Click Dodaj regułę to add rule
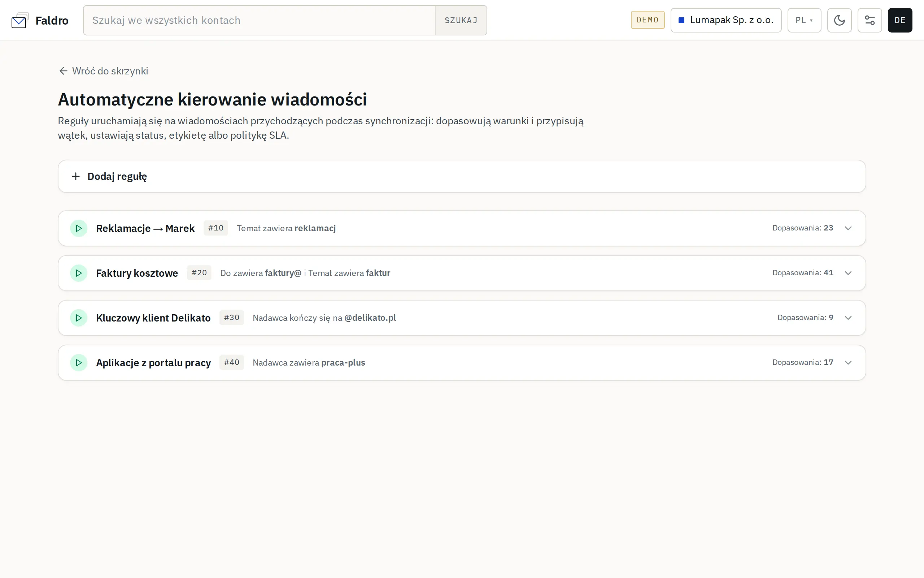Viewport: 924px width, 578px height. click(x=462, y=176)
